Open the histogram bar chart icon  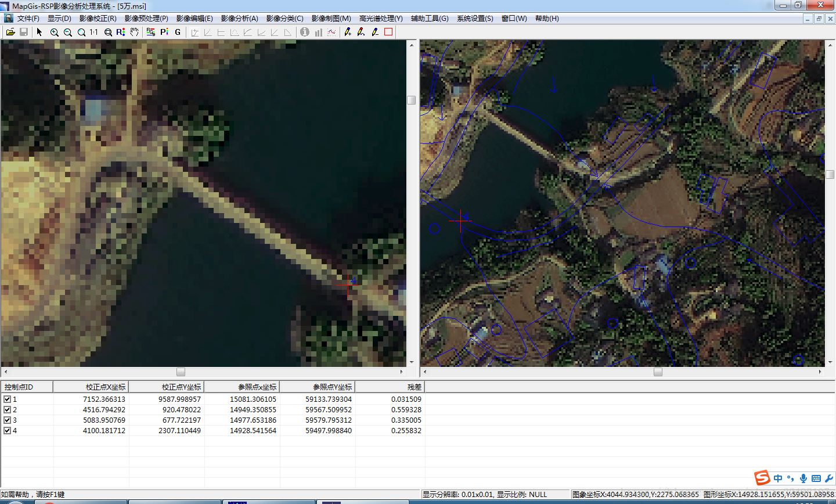[318, 32]
